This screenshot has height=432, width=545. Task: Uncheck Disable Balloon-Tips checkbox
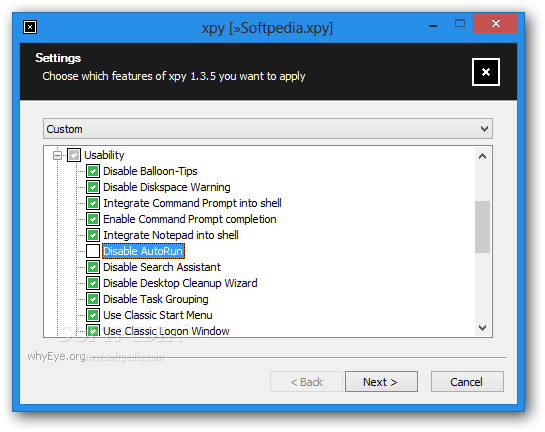click(93, 171)
